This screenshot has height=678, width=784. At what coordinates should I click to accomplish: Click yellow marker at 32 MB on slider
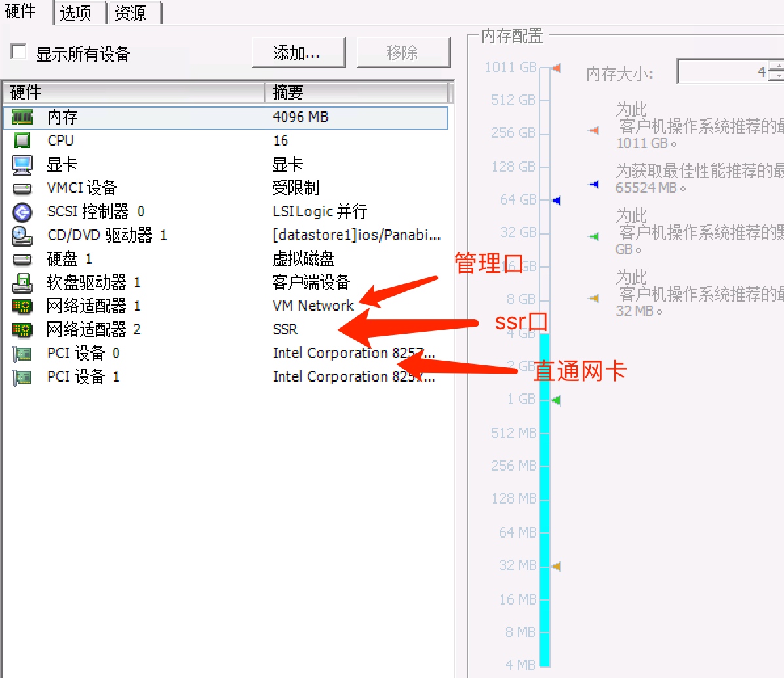(556, 566)
